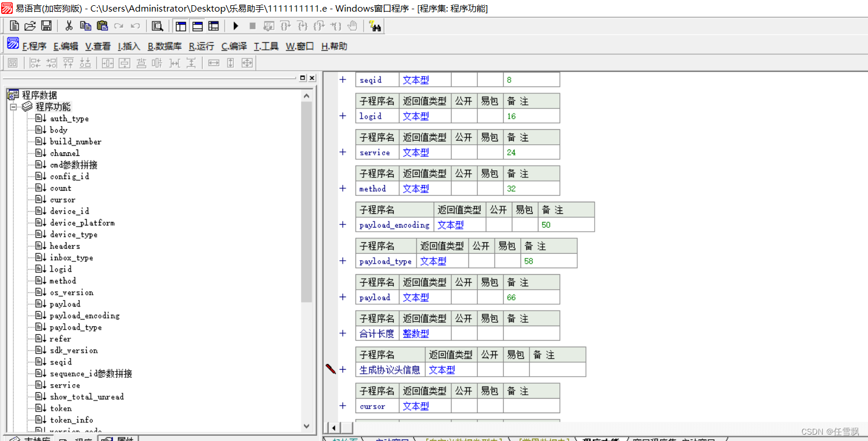Click the find/preview magnifier page icon
Image resolution: width=868 pixels, height=441 pixels.
coord(157,25)
